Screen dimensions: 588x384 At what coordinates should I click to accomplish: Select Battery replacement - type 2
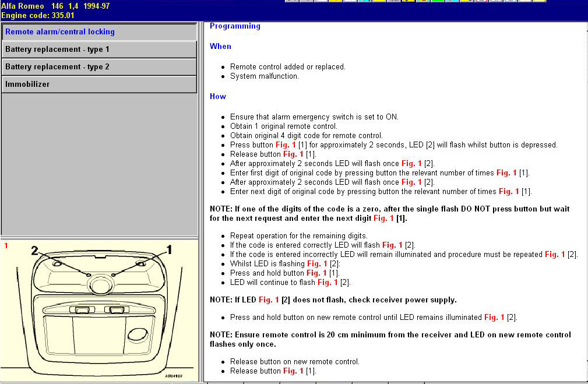pyautogui.click(x=99, y=66)
